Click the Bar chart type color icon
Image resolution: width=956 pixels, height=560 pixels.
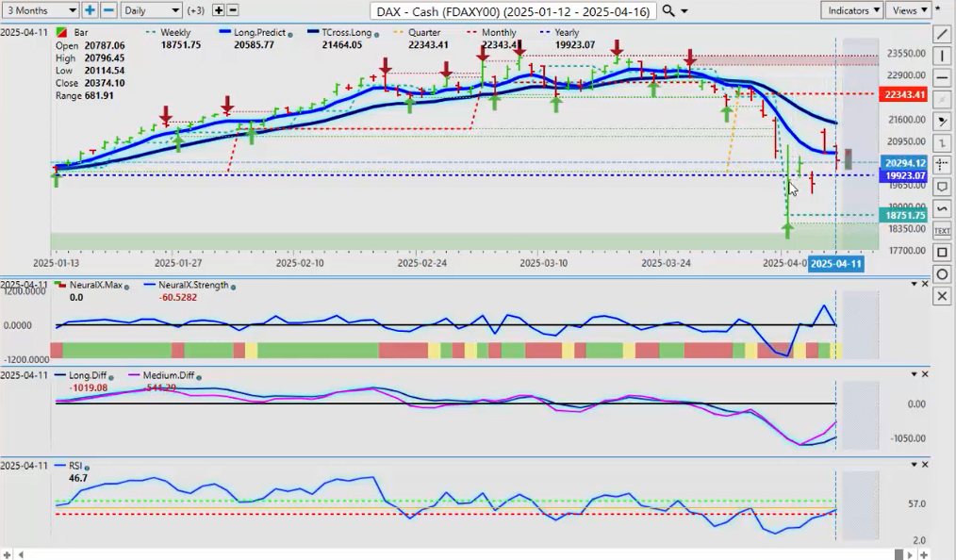pyautogui.click(x=61, y=32)
